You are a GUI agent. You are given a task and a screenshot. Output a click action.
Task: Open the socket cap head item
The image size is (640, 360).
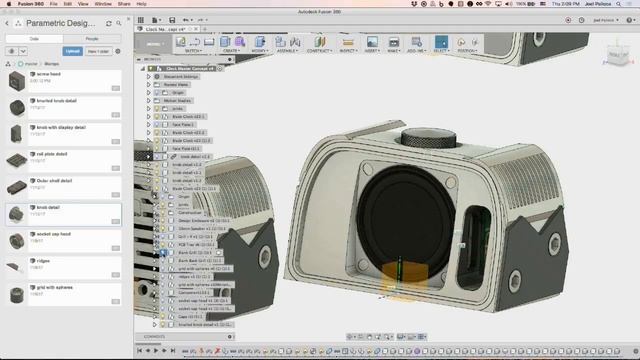(x=64, y=241)
